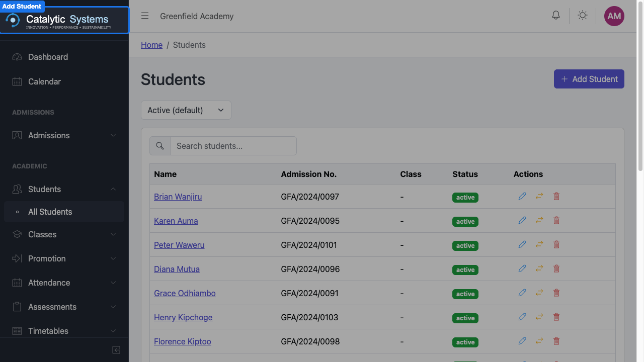Collapse sidebar using bottom arrow icon
The image size is (644, 362).
(116, 350)
